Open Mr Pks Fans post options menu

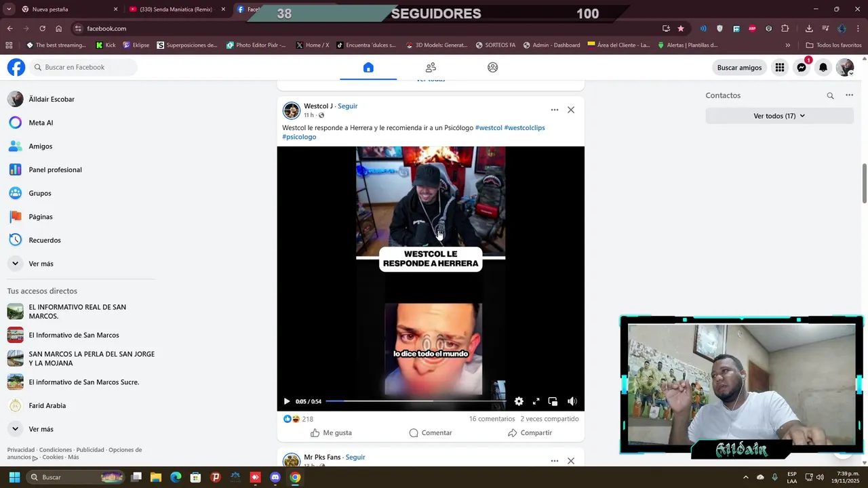pos(554,461)
